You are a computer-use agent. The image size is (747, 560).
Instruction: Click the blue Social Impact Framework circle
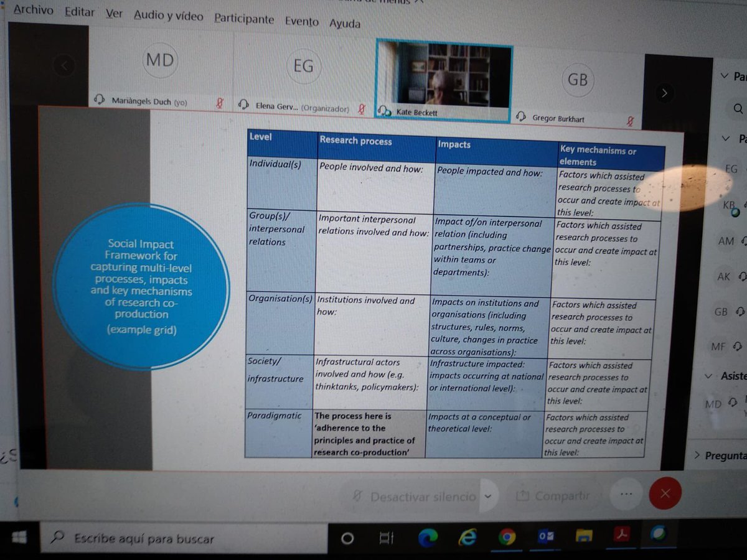[x=141, y=286]
